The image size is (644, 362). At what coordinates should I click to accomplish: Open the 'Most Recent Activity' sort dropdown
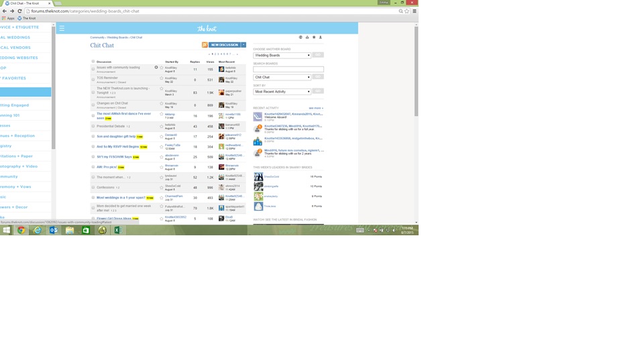(x=282, y=92)
